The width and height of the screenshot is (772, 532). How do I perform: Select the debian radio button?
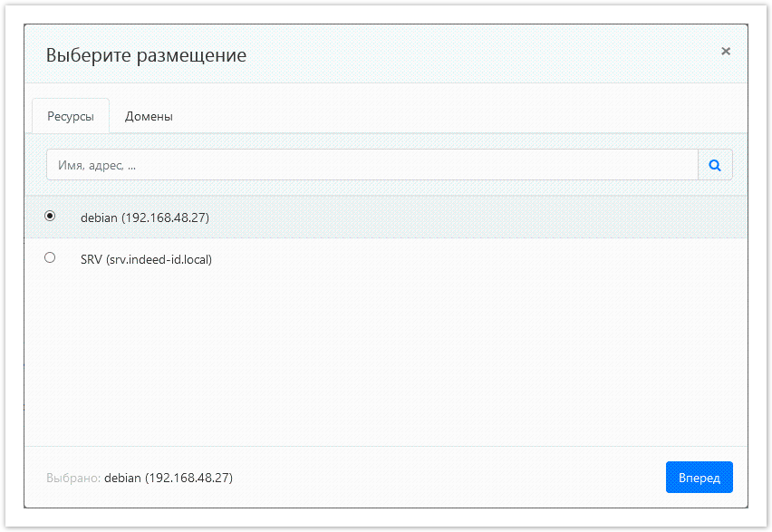pos(50,217)
